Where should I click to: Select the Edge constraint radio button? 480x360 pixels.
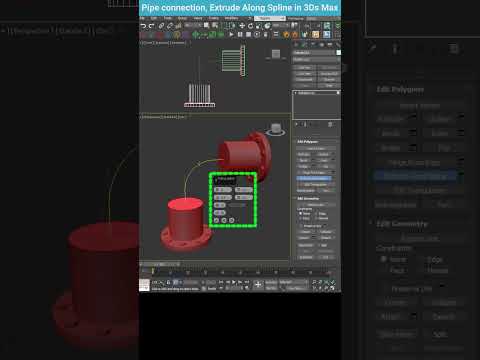(316, 213)
